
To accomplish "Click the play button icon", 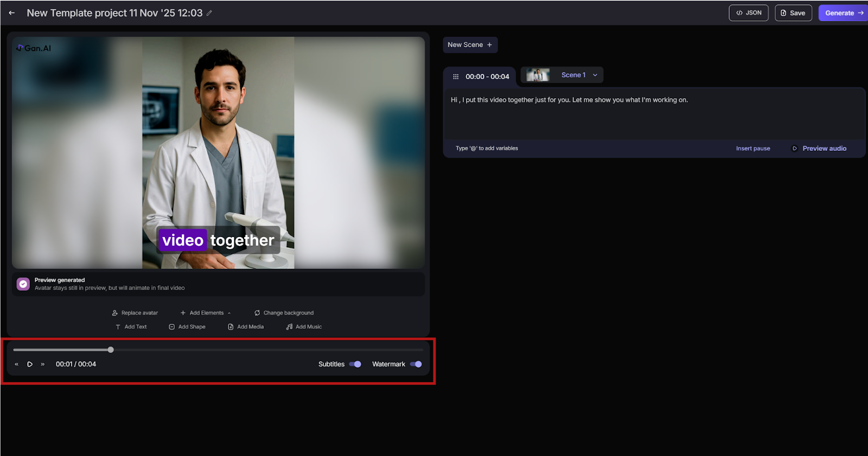I will 30,364.
